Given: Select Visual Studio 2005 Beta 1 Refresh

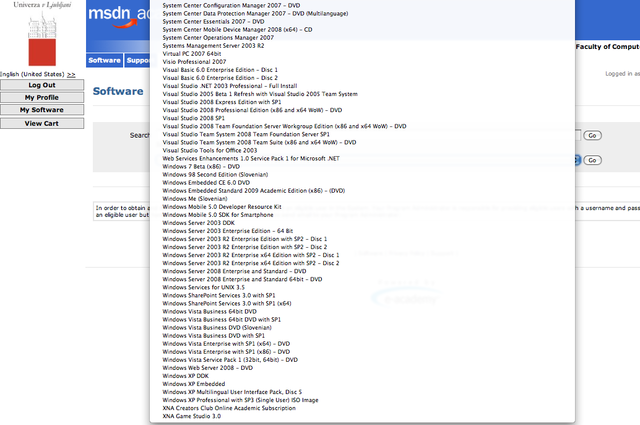Looking at the screenshot, I should [260, 94].
